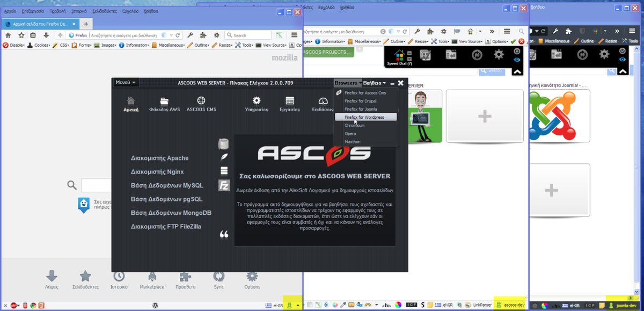The width and height of the screenshot is (644, 311).
Task: Open Downloads arrow in left Firefox toolbar
Action: [46, 35]
